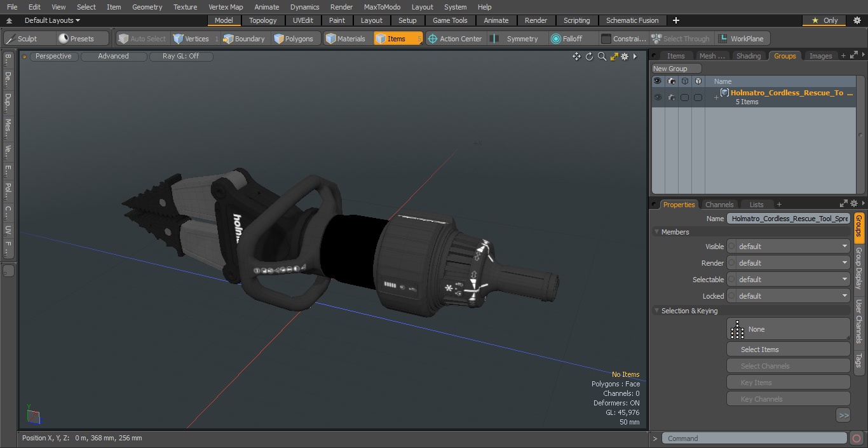868x448 pixels.
Task: Collapse the Members section
Action: coord(656,232)
